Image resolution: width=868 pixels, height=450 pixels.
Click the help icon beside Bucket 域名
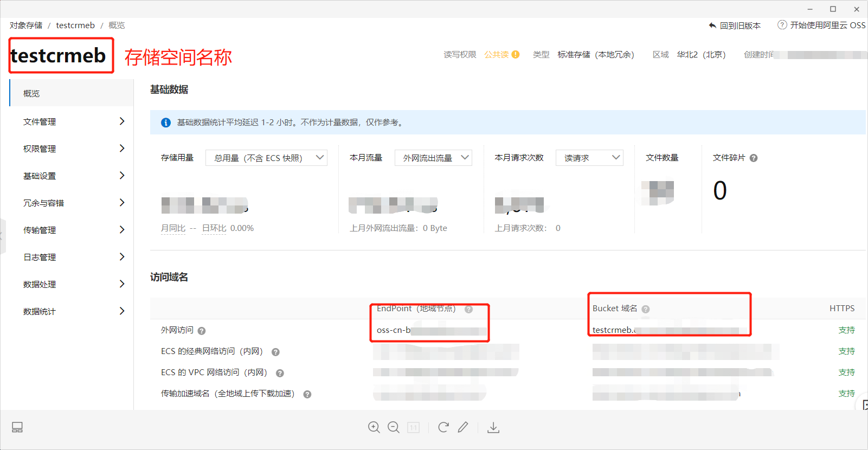[645, 309]
